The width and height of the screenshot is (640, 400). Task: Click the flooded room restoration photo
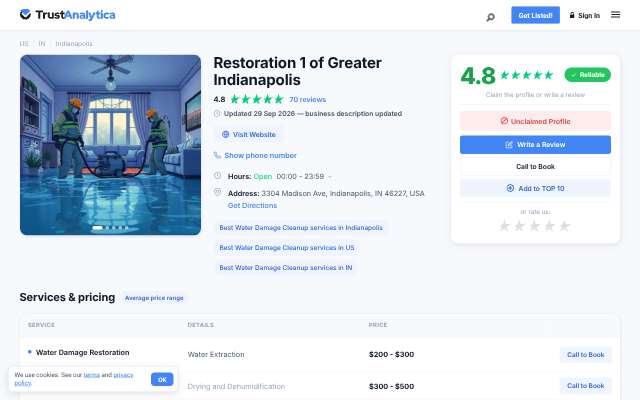110,145
